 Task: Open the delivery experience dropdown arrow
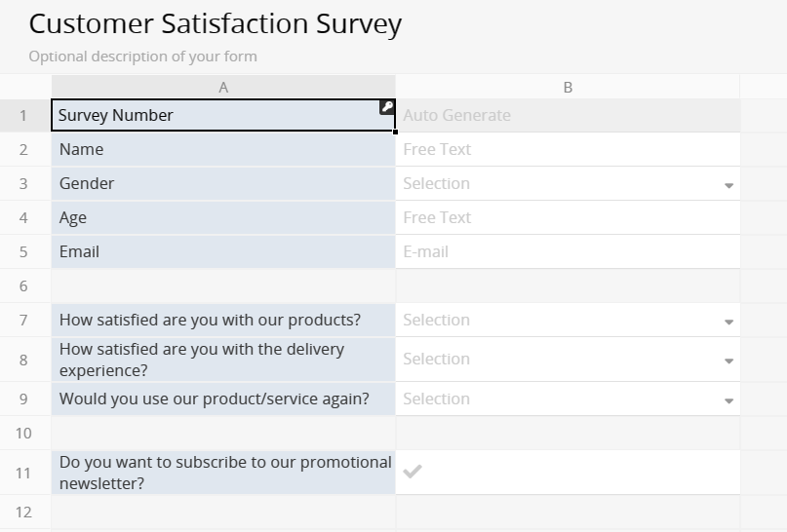[x=728, y=361]
